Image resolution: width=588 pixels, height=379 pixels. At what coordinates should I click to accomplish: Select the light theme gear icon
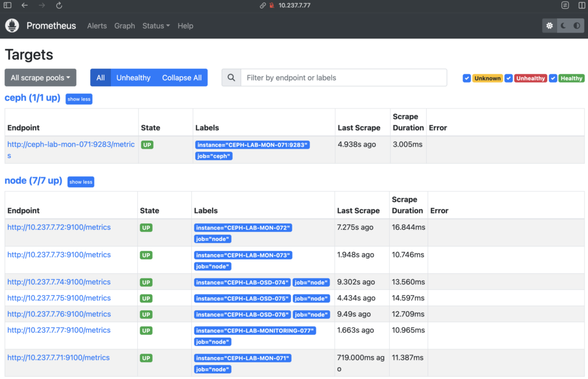pos(550,25)
